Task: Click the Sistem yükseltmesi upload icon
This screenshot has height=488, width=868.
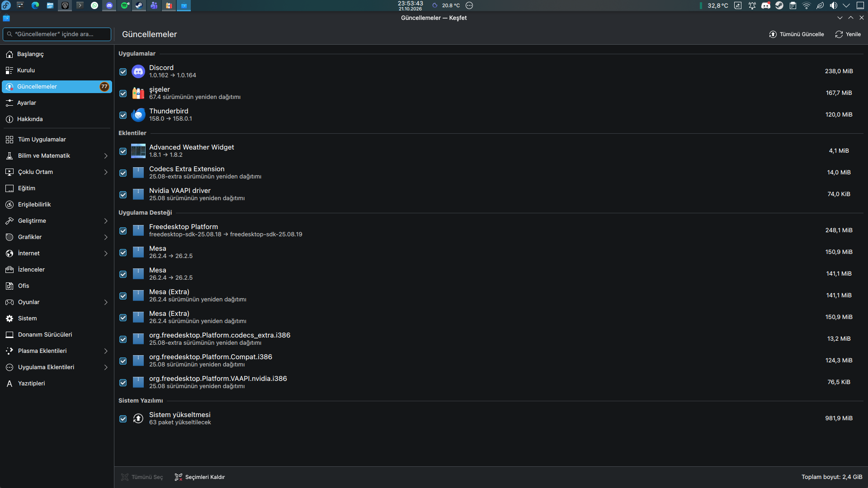Action: click(x=138, y=418)
